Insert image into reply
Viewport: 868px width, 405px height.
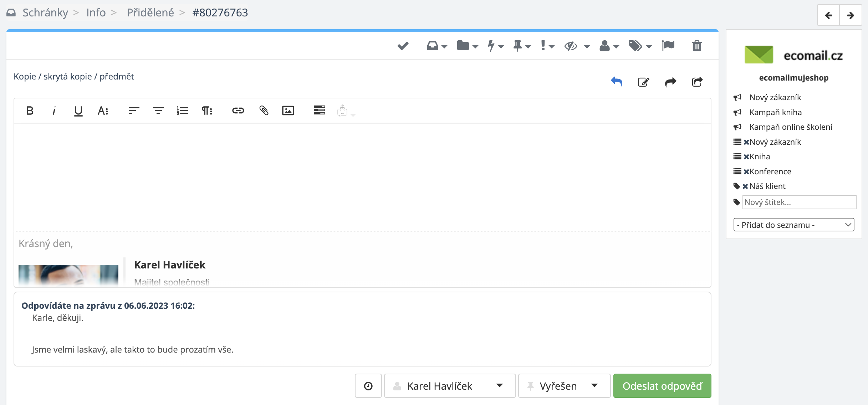pos(288,111)
